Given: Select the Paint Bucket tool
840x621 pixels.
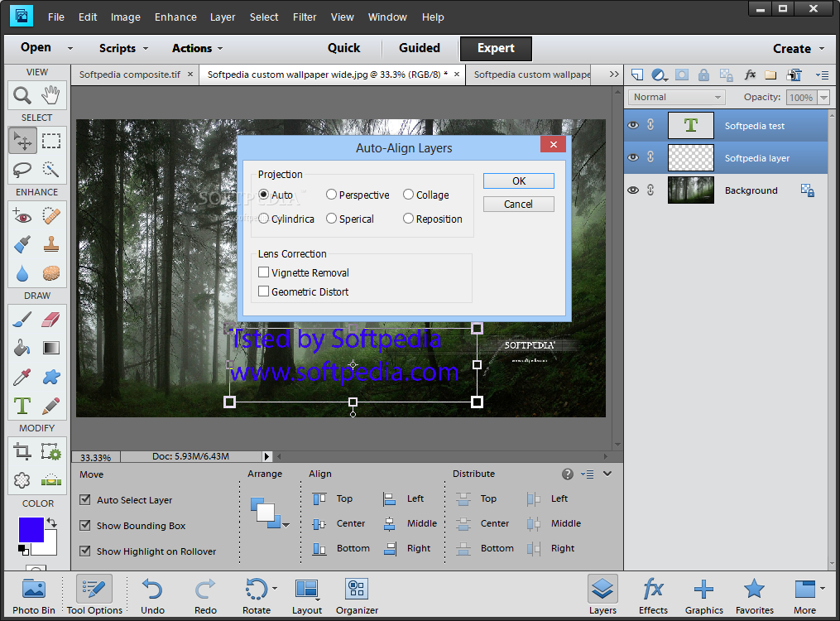Looking at the screenshot, I should click(22, 349).
